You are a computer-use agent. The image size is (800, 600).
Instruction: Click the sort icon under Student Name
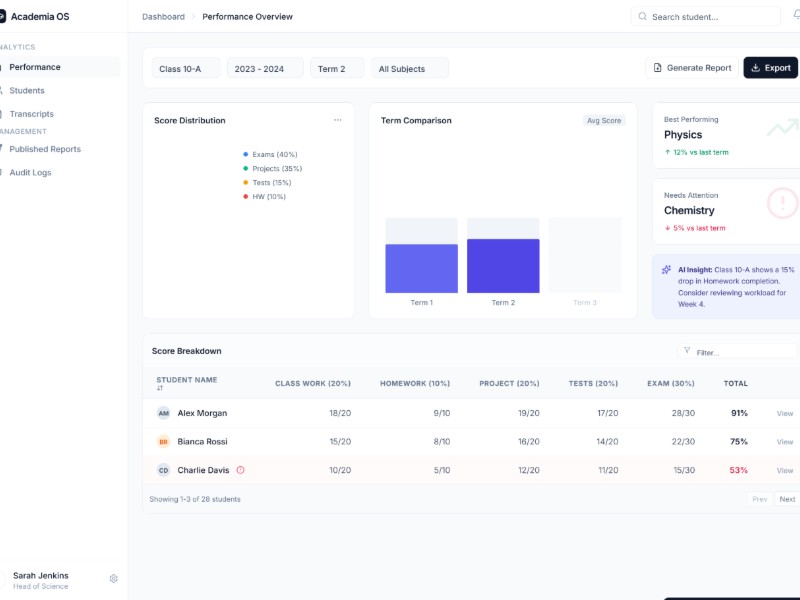point(159,388)
